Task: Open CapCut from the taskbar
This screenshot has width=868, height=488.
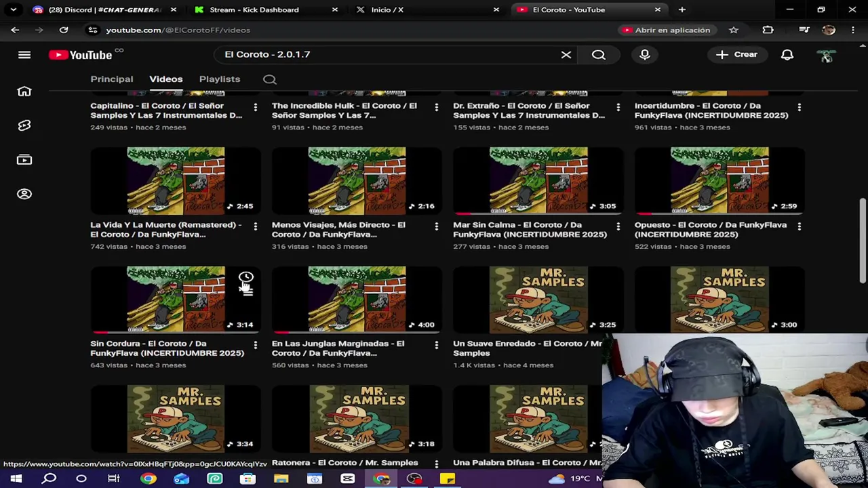Action: click(348, 479)
